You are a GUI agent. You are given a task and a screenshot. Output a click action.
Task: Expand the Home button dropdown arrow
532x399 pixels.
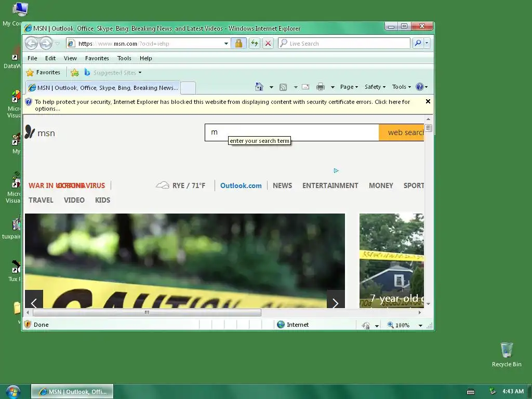tap(271, 87)
